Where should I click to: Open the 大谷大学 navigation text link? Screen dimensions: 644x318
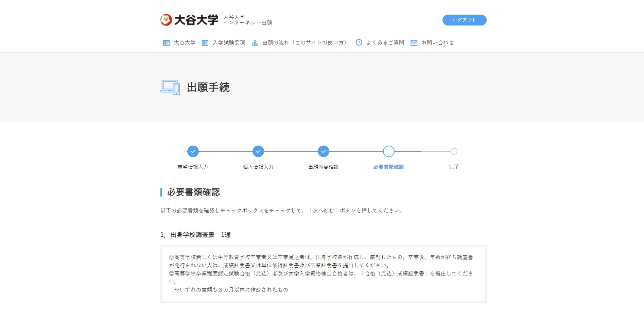tap(185, 43)
